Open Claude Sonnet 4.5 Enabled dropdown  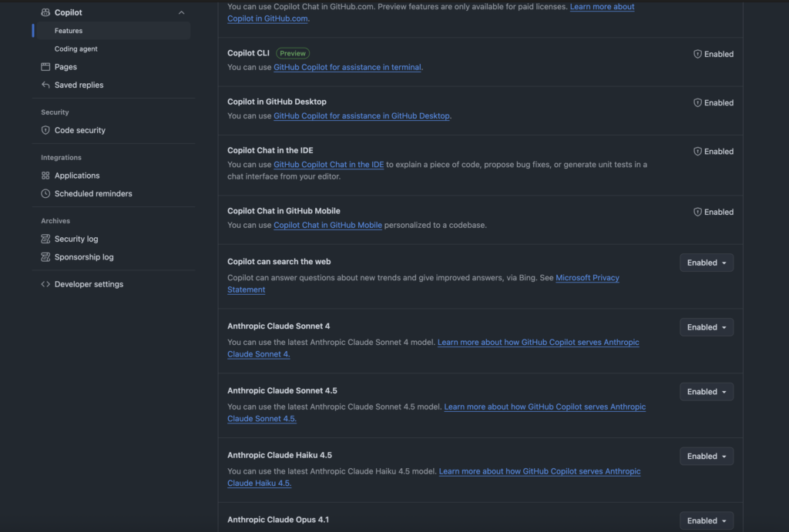(706, 392)
